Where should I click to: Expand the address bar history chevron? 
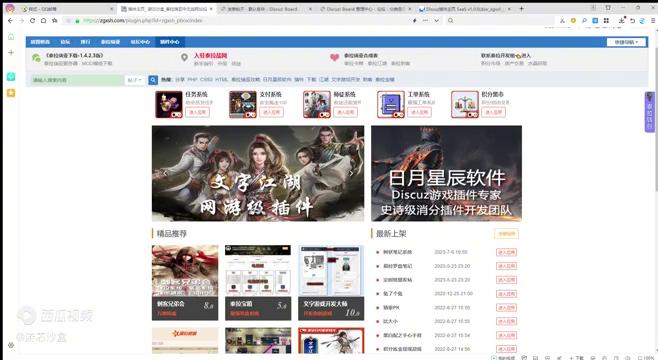coord(436,20)
